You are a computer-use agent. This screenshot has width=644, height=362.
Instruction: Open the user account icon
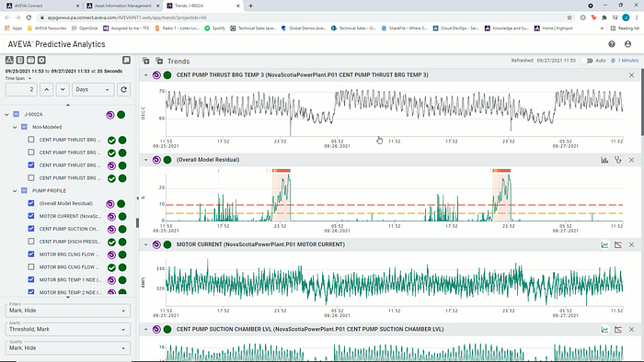(x=627, y=44)
